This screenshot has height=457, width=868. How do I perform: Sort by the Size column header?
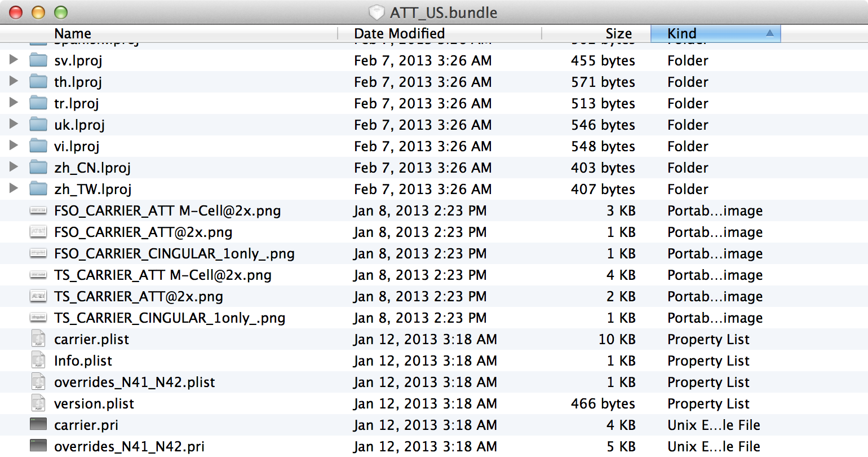(596, 34)
